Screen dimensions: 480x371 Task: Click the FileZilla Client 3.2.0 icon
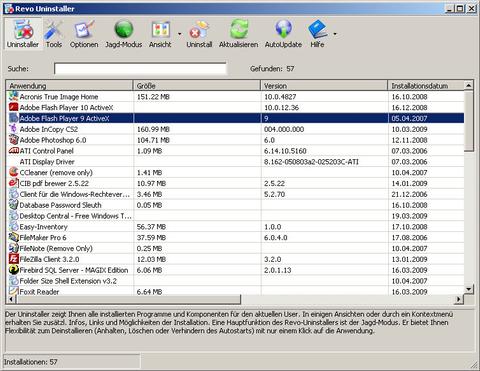[14, 259]
